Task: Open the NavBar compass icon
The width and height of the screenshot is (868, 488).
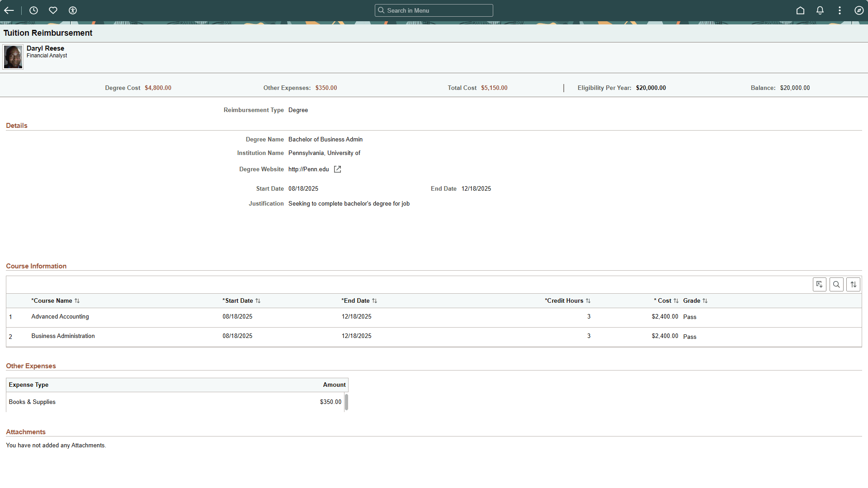Action: pyautogui.click(x=859, y=10)
